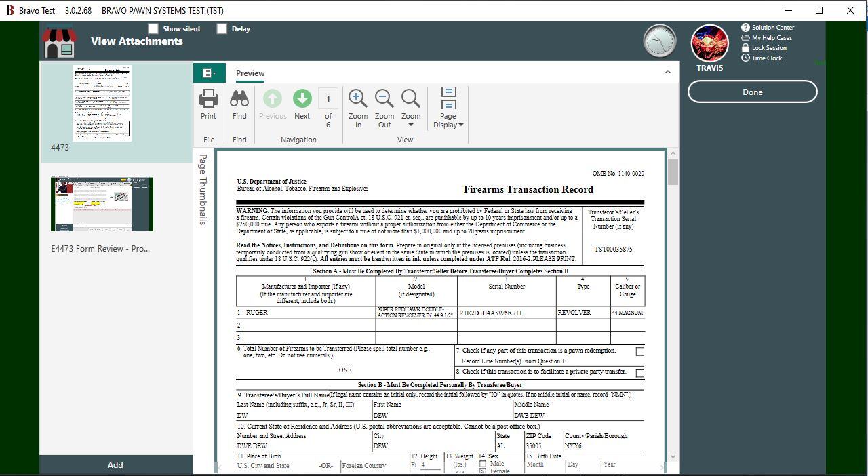This screenshot has height=476, width=868.
Task: Click the View Attachments title
Action: coord(137,41)
